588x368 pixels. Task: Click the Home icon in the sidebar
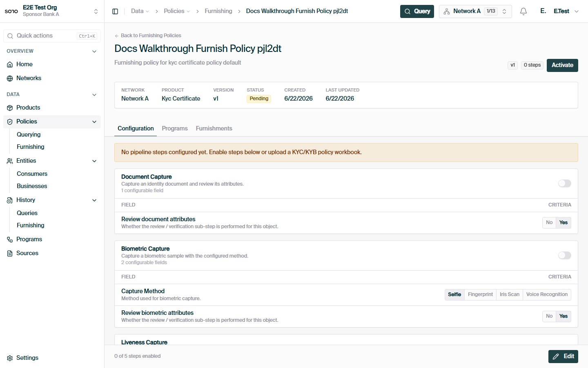click(10, 65)
